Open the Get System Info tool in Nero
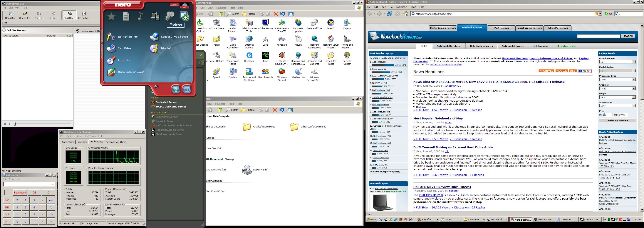The image size is (644, 228). [122, 37]
